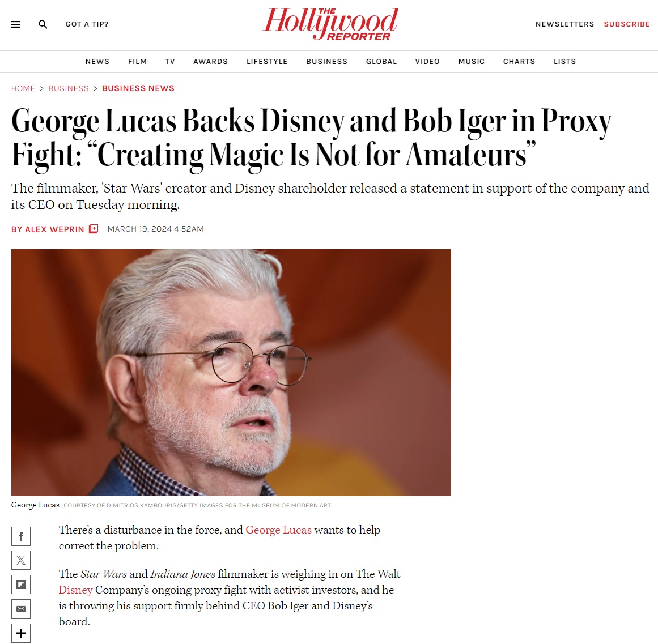Share article via email icon

click(x=21, y=609)
